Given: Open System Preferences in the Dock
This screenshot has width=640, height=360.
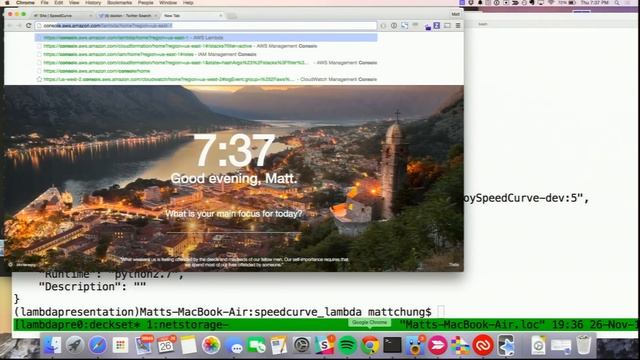Looking at the screenshot, I should (x=302, y=345).
